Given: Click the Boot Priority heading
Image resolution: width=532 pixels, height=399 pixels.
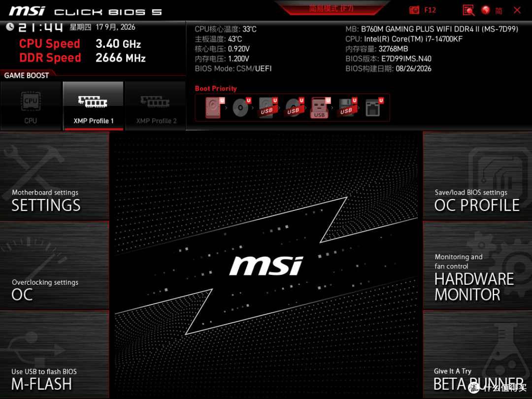Looking at the screenshot, I should click(x=216, y=89).
